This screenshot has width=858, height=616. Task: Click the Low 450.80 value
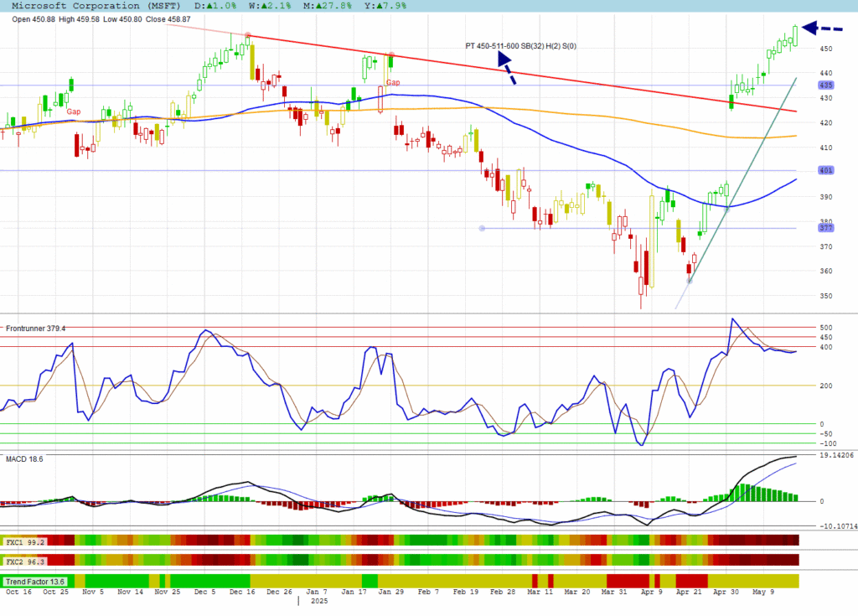pos(122,19)
